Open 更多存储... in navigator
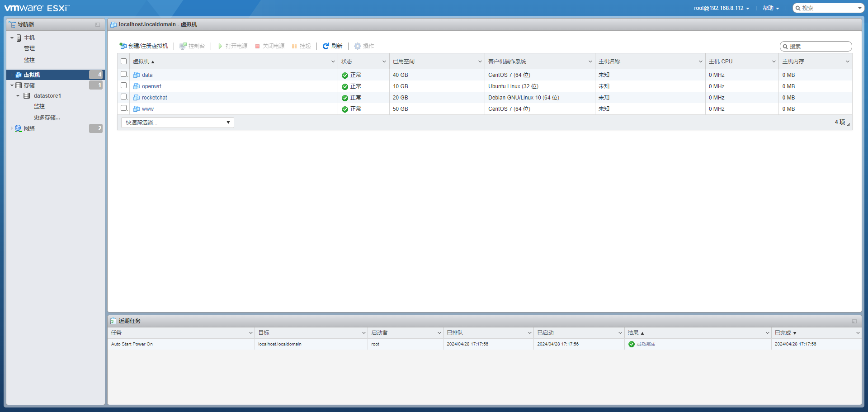 point(47,118)
